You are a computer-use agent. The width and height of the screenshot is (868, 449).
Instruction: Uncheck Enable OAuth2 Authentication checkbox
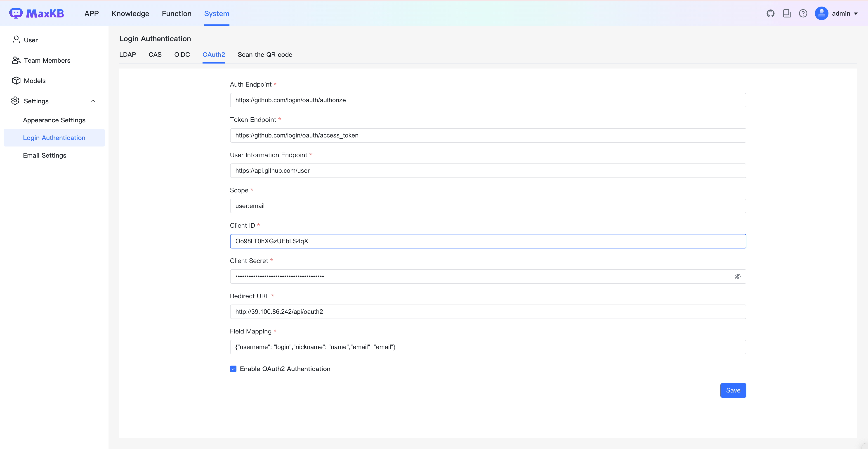tap(233, 369)
